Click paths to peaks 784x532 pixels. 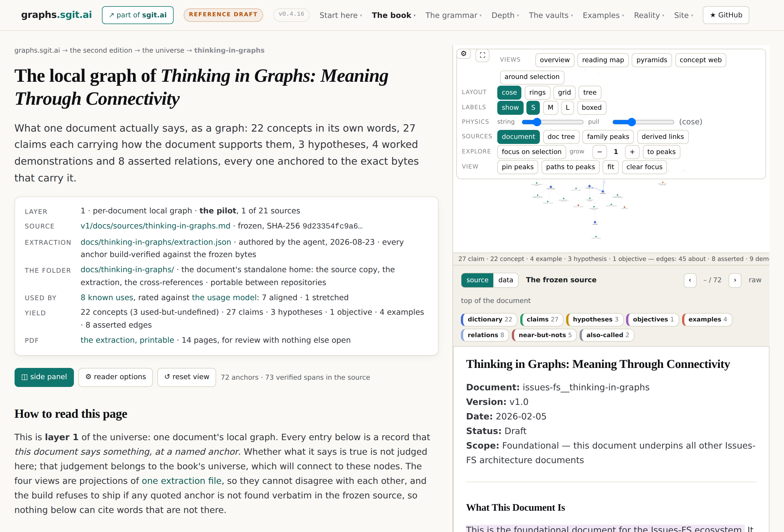click(570, 167)
